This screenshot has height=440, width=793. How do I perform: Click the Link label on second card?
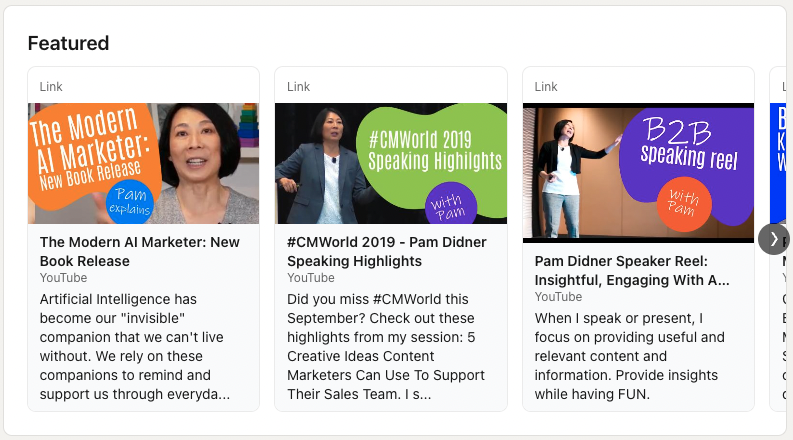[x=298, y=87]
